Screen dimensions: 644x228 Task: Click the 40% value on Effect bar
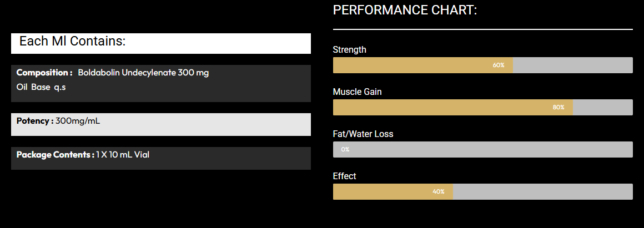pos(439,192)
